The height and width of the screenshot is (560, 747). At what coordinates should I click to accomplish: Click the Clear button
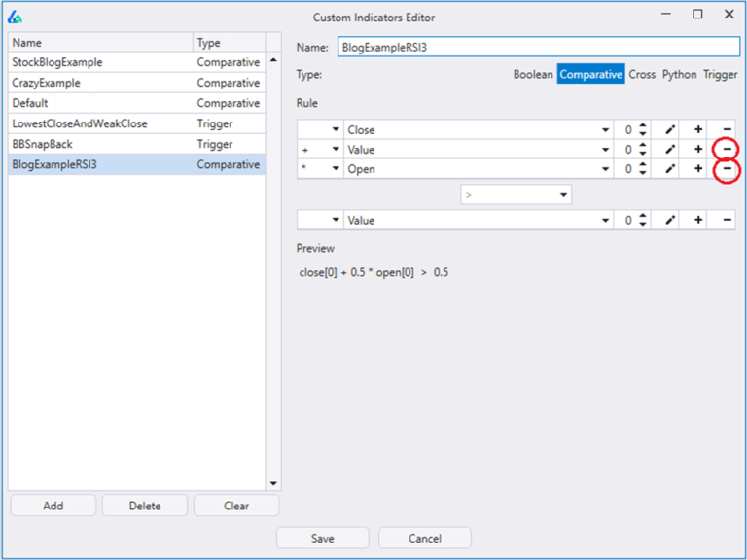click(x=236, y=506)
